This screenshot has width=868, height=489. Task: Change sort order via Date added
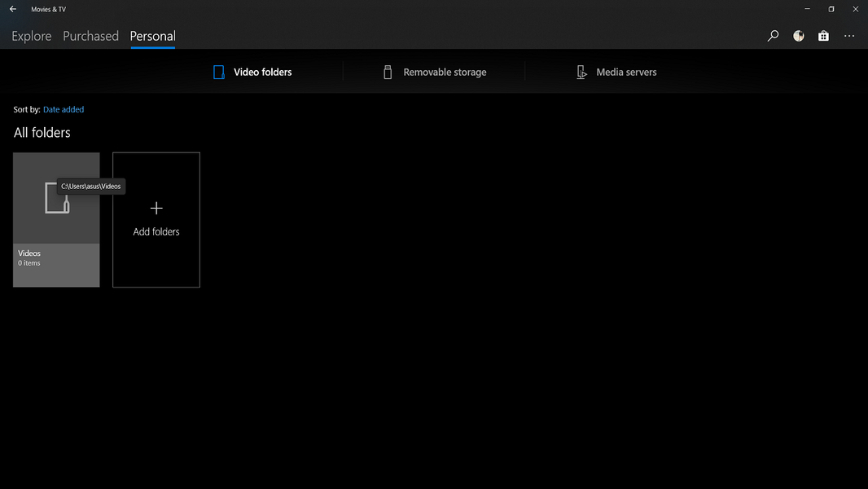[64, 110]
